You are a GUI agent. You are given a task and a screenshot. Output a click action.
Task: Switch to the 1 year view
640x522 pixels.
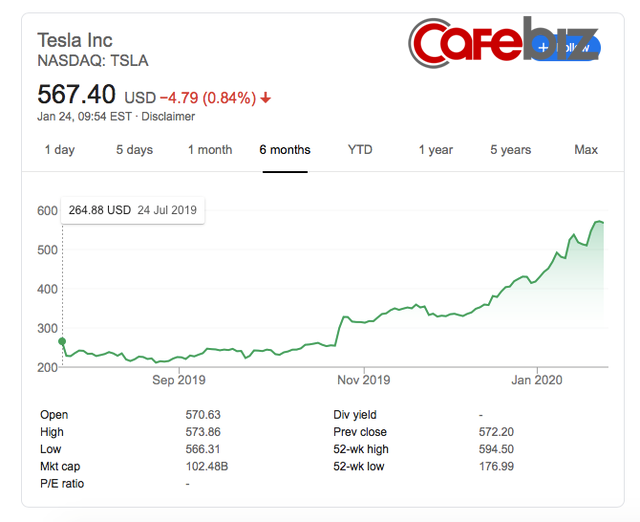point(435,150)
